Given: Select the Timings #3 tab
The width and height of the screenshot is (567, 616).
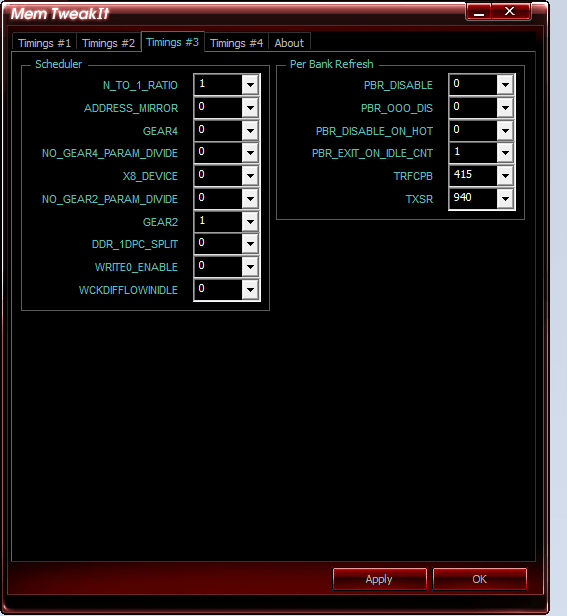Looking at the screenshot, I should coord(172,42).
